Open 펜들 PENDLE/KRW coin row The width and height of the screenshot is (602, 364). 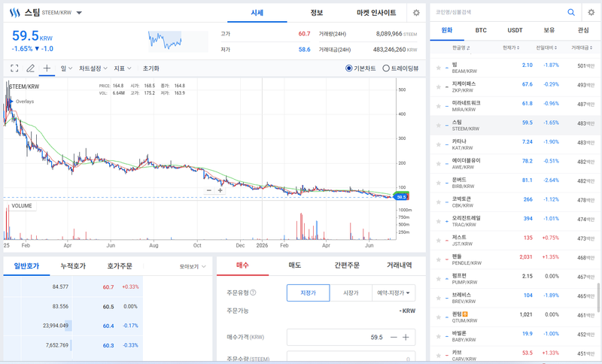[x=515, y=259]
